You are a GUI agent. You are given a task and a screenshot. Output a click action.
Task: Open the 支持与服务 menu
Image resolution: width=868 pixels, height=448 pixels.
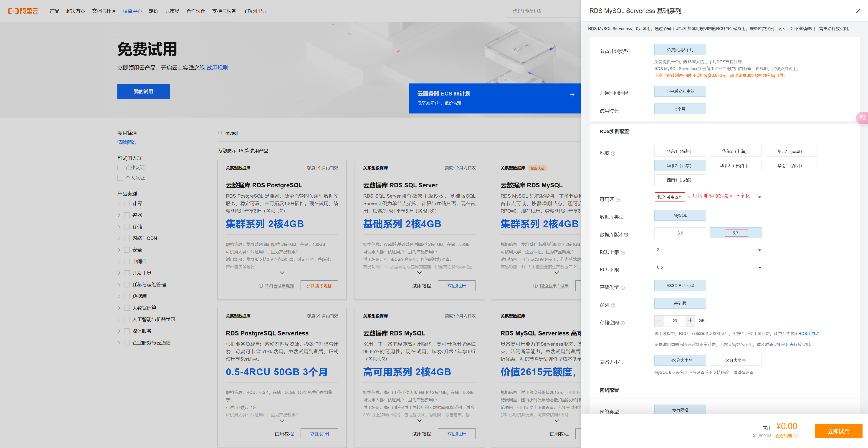coord(224,11)
